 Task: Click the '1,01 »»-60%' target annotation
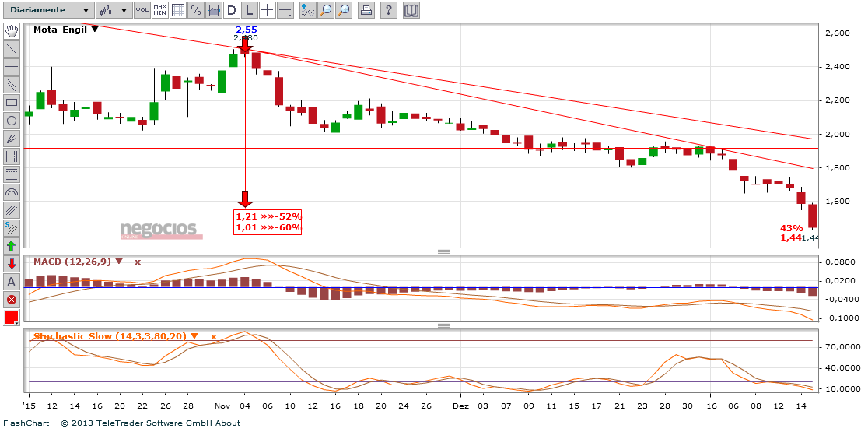268,227
